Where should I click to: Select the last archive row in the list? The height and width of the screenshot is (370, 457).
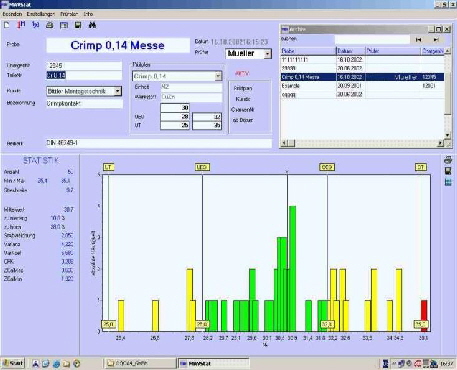362,95
